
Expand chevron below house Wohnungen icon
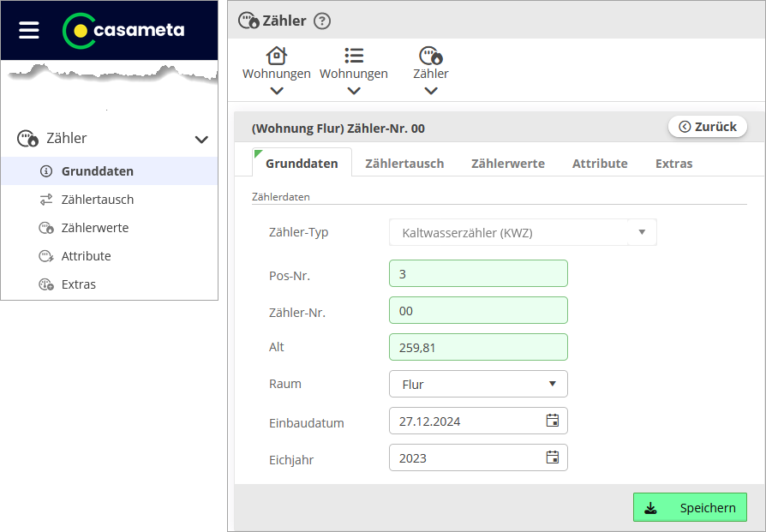click(x=276, y=91)
